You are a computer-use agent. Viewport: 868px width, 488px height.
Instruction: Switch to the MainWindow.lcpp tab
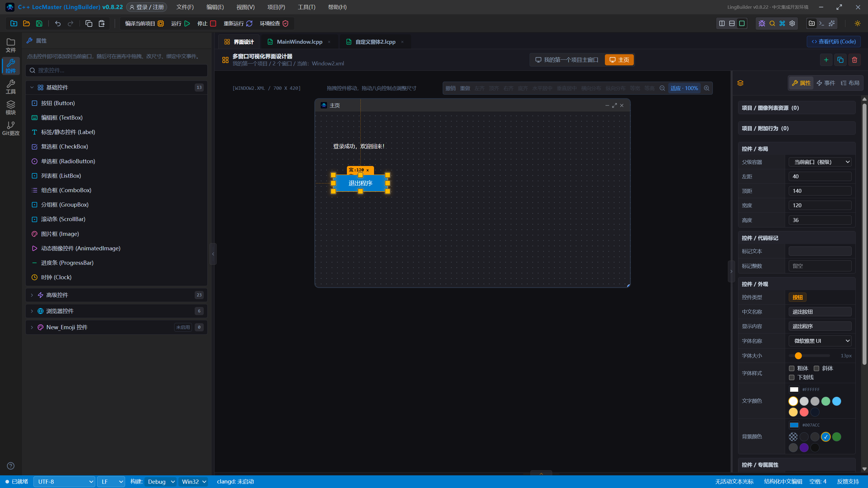coord(299,42)
